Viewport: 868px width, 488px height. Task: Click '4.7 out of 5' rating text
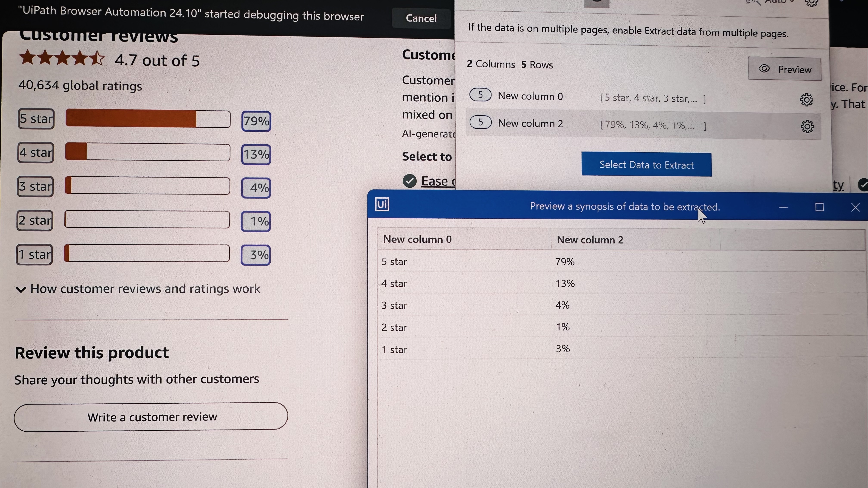[157, 61]
